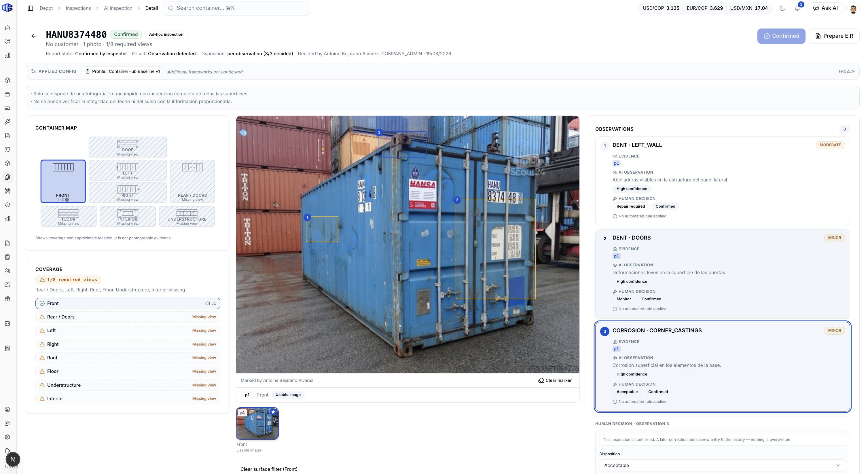Image resolution: width=868 pixels, height=474 pixels.
Task: Select the RIGHT tile in Container Map
Action: pos(128,192)
